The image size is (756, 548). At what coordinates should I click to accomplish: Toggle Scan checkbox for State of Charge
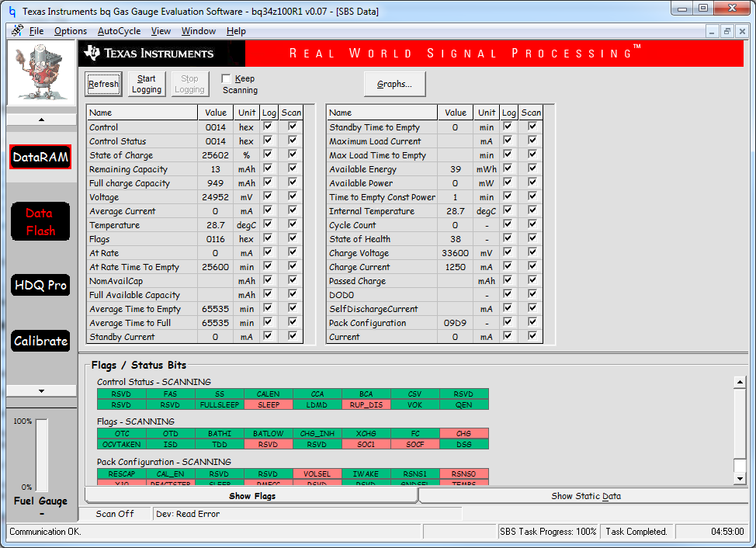coord(292,154)
